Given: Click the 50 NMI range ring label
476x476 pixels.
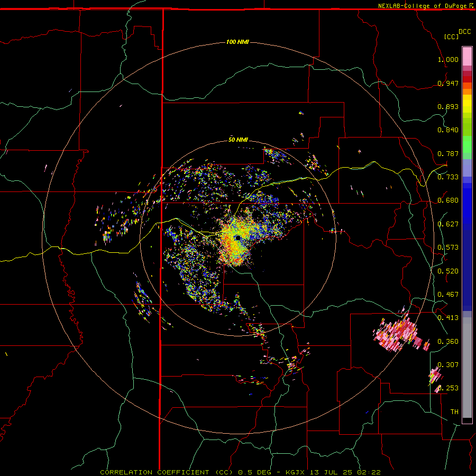Looking at the screenshot, I should coord(239,140).
